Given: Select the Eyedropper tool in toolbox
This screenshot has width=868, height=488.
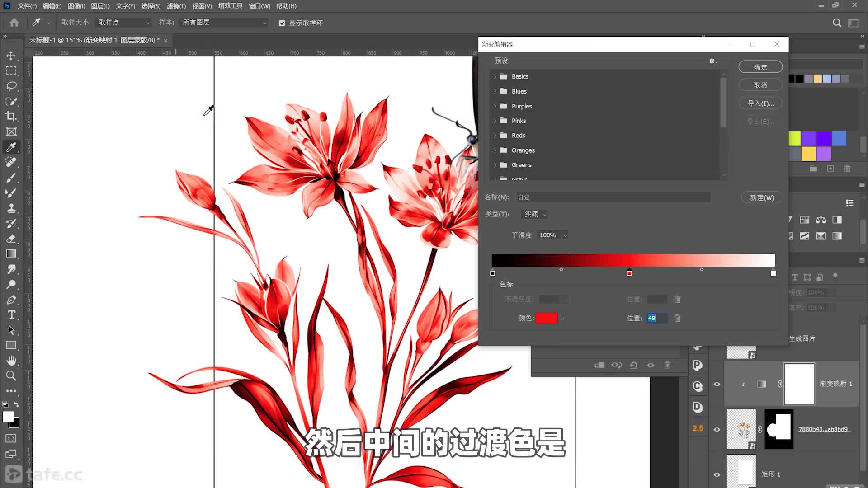Looking at the screenshot, I should 11,147.
